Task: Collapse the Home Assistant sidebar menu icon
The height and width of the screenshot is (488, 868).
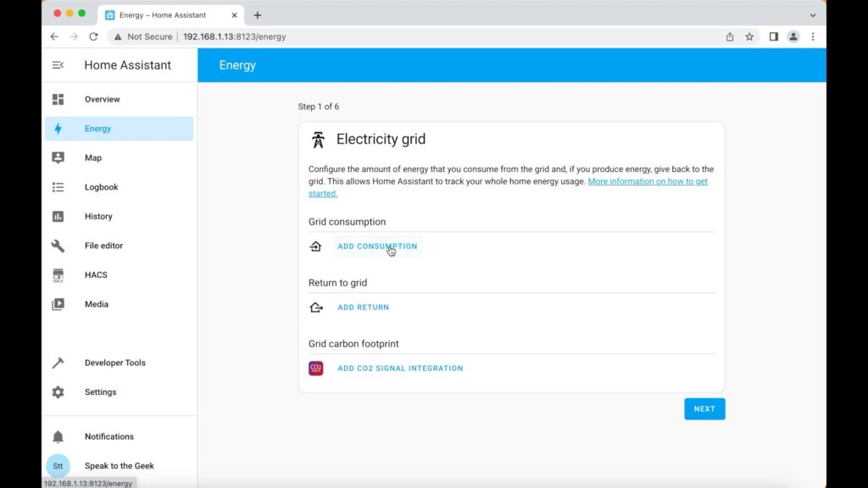Action: tap(58, 65)
